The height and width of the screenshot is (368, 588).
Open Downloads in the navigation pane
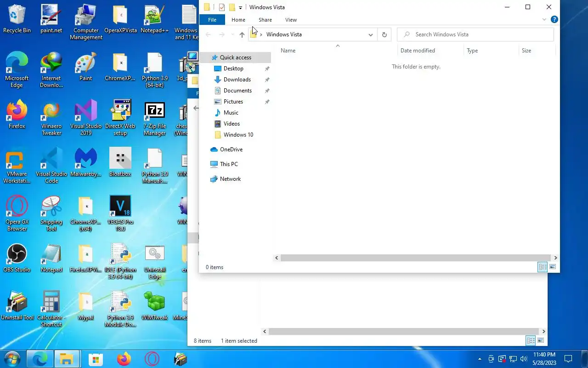[237, 80]
